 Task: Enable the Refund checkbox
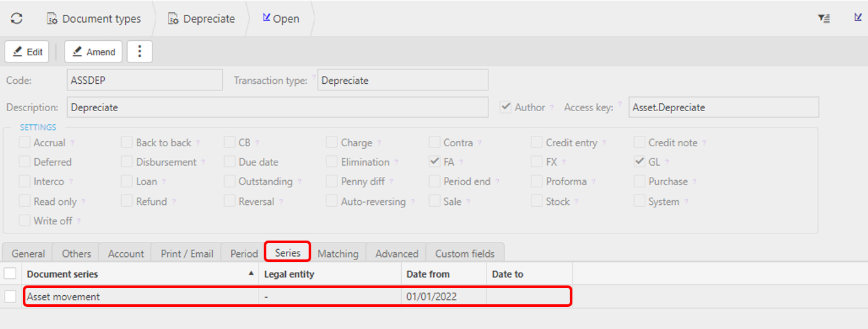(126, 202)
